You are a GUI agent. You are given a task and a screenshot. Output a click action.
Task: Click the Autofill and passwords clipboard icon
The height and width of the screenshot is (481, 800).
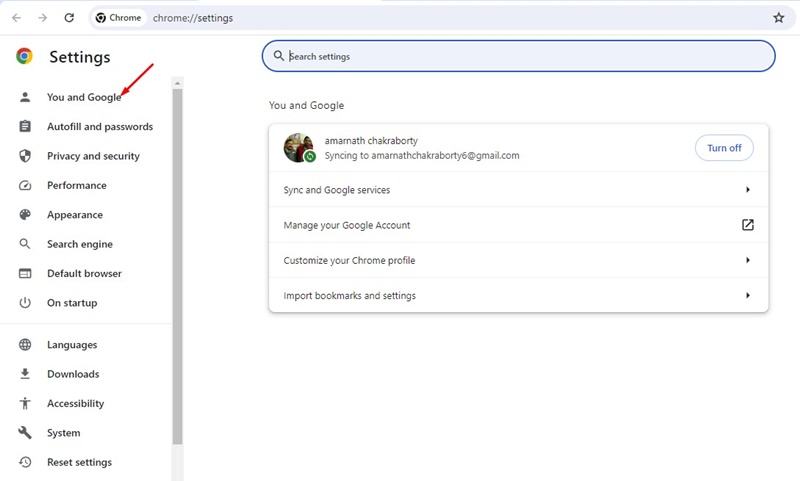coord(25,127)
